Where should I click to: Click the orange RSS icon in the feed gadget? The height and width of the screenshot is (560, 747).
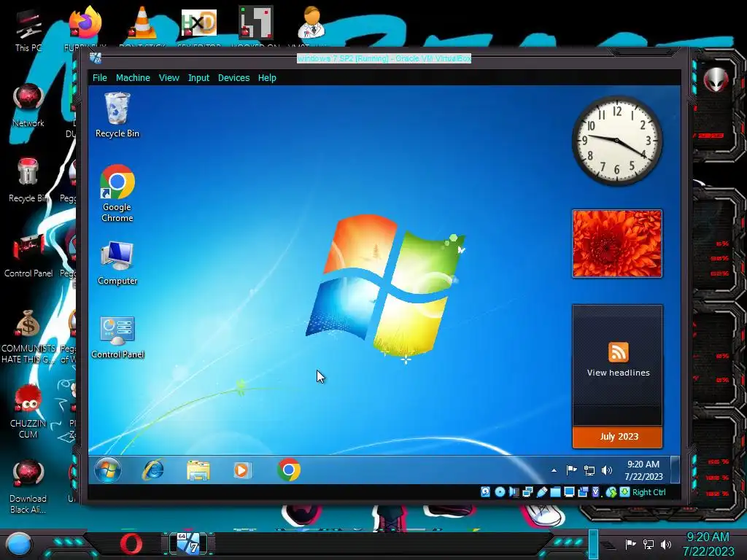[619, 352]
